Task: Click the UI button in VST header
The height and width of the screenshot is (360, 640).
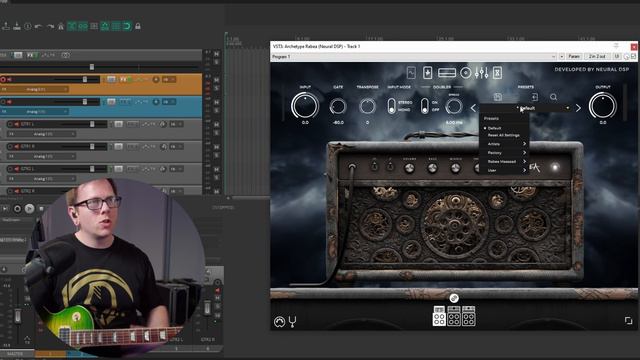Action: [x=617, y=57]
